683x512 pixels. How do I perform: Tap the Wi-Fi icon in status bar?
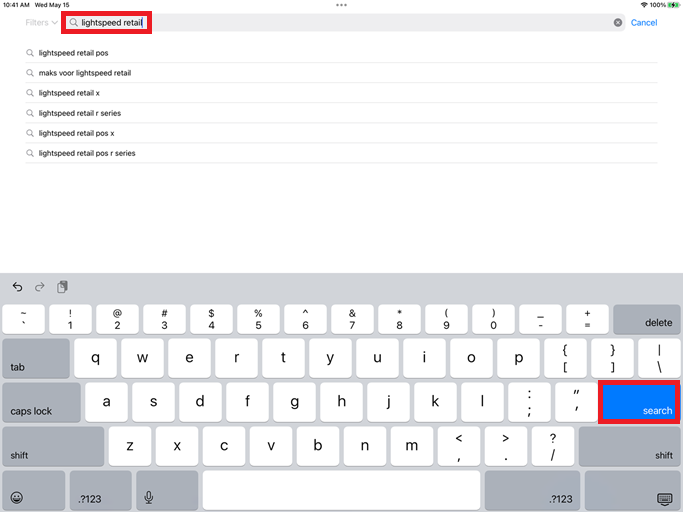pos(644,5)
